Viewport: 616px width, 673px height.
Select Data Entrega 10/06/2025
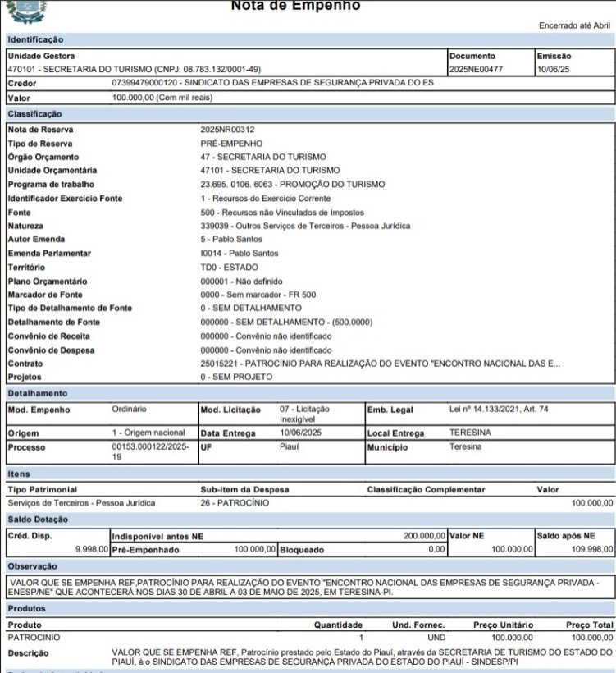click(x=300, y=433)
